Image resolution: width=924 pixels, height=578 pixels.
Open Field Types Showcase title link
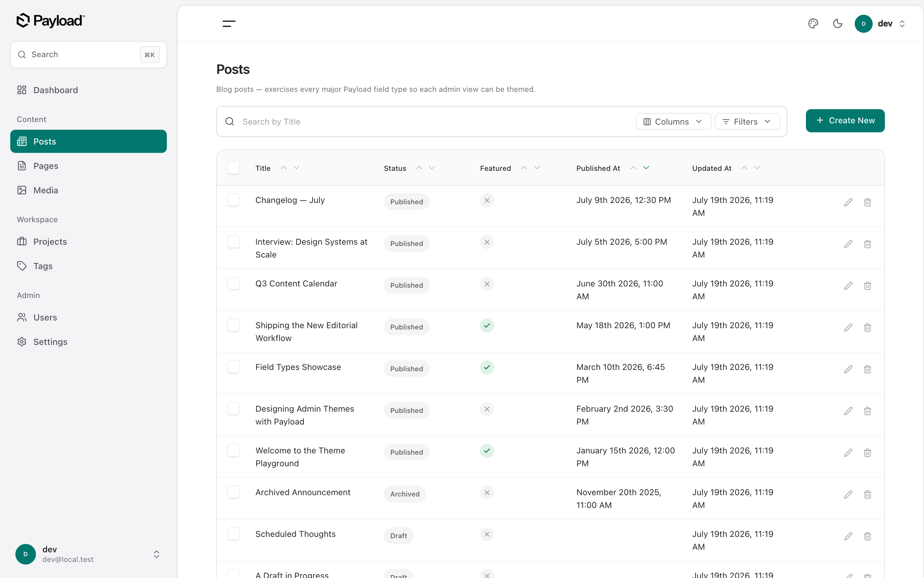[298, 367]
